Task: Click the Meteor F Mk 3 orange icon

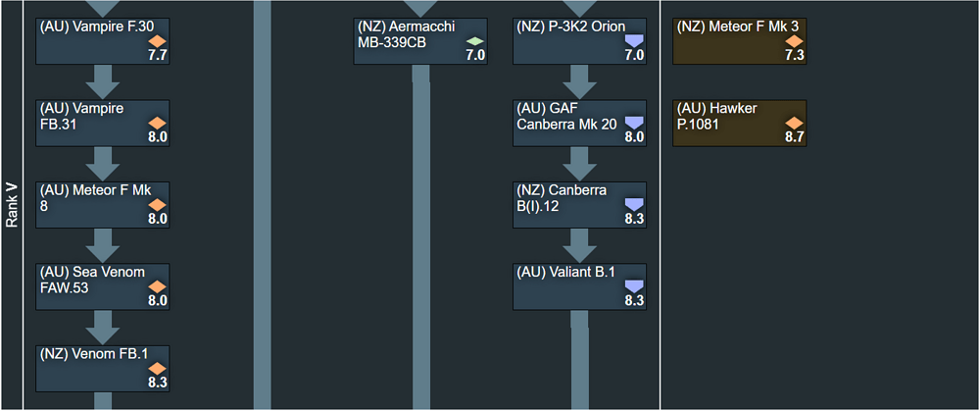Action: (x=793, y=40)
